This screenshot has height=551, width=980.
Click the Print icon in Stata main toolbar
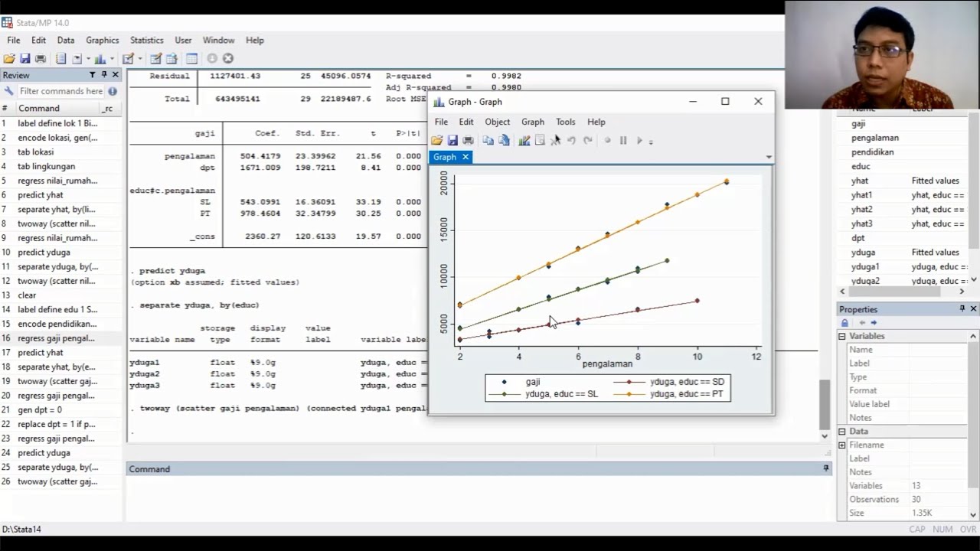tap(41, 59)
